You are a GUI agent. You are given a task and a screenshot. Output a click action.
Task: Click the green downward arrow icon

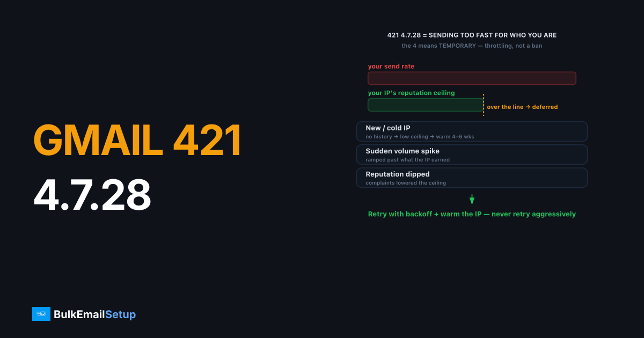[472, 200]
